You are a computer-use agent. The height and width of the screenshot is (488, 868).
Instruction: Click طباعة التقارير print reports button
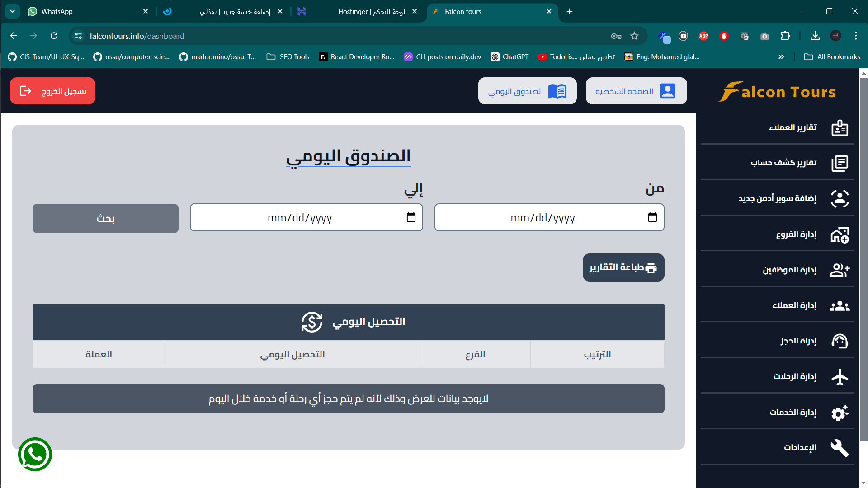point(623,267)
